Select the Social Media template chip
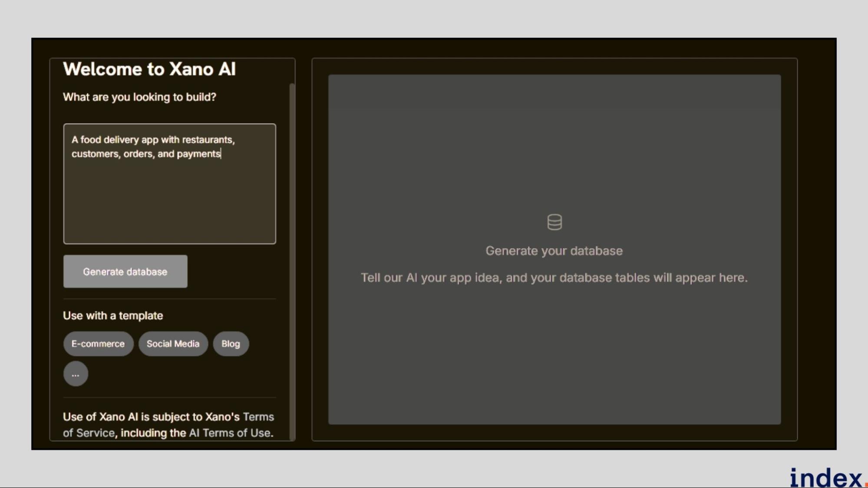The image size is (868, 488). pyautogui.click(x=173, y=344)
